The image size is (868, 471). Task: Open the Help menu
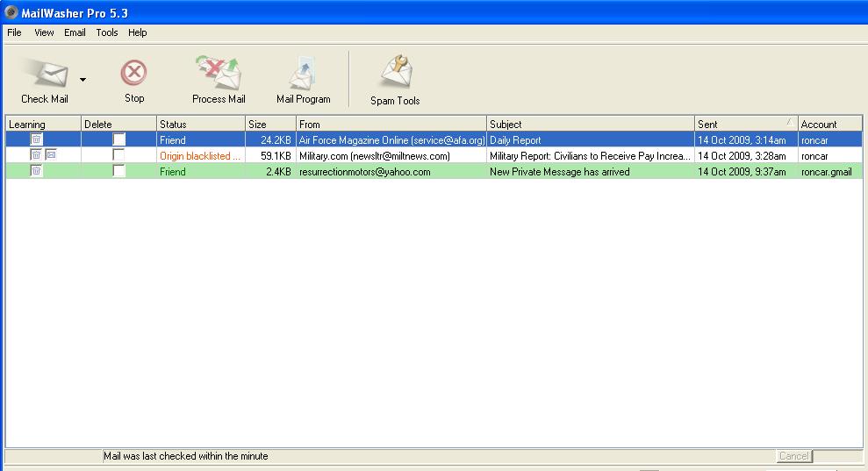tap(137, 32)
